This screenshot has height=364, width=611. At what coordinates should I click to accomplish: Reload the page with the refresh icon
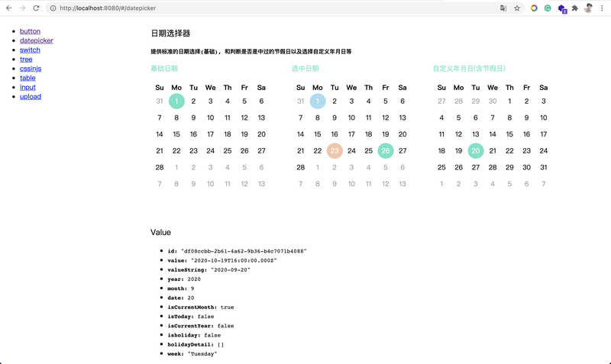tap(36, 8)
